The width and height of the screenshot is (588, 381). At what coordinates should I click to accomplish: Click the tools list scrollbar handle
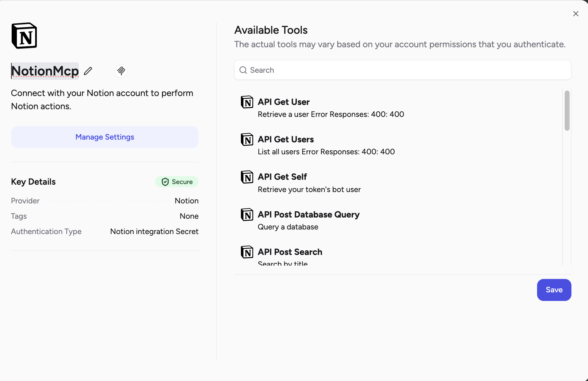click(567, 110)
